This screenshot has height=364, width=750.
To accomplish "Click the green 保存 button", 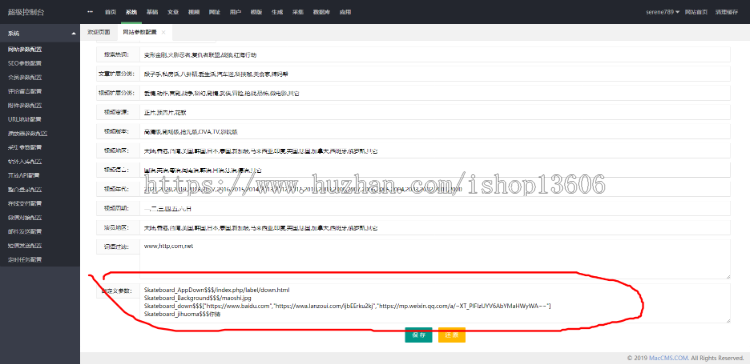I will (x=419, y=335).
